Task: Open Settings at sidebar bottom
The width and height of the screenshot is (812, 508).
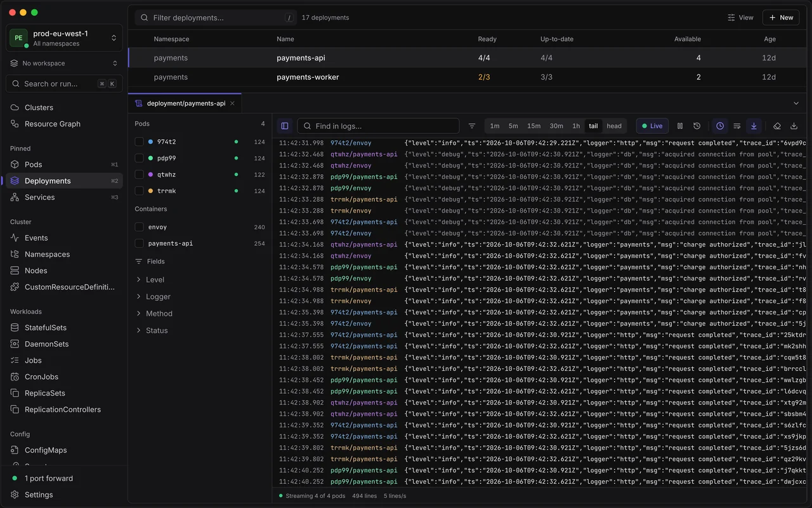Action: (64, 495)
